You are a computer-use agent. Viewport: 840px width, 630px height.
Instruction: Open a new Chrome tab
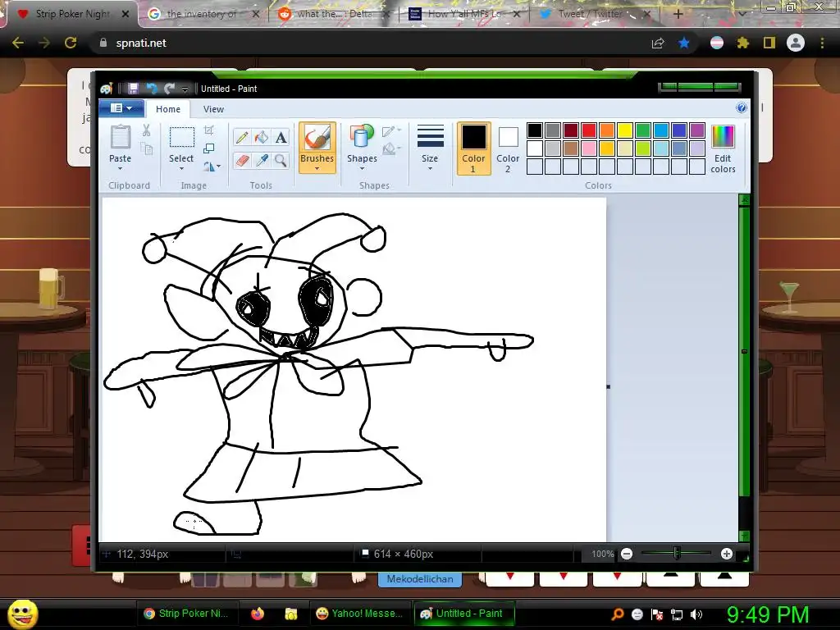click(x=678, y=14)
